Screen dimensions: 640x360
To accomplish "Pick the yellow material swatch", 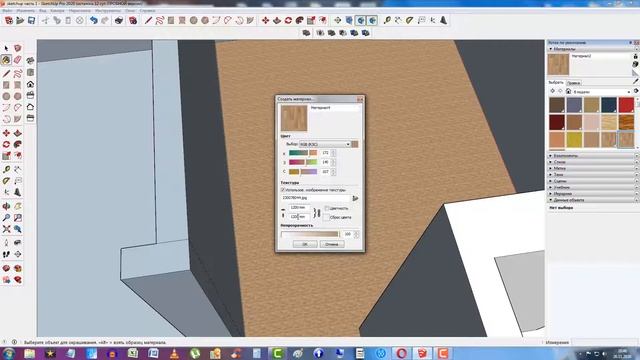I will 574,140.
